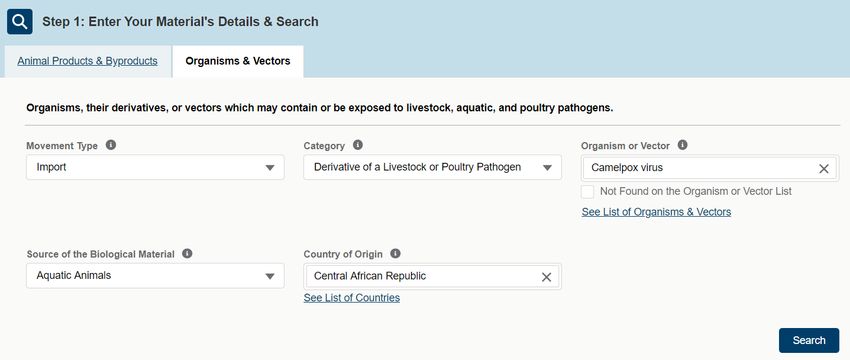
Task: Open the Category dropdown
Action: pos(433,168)
